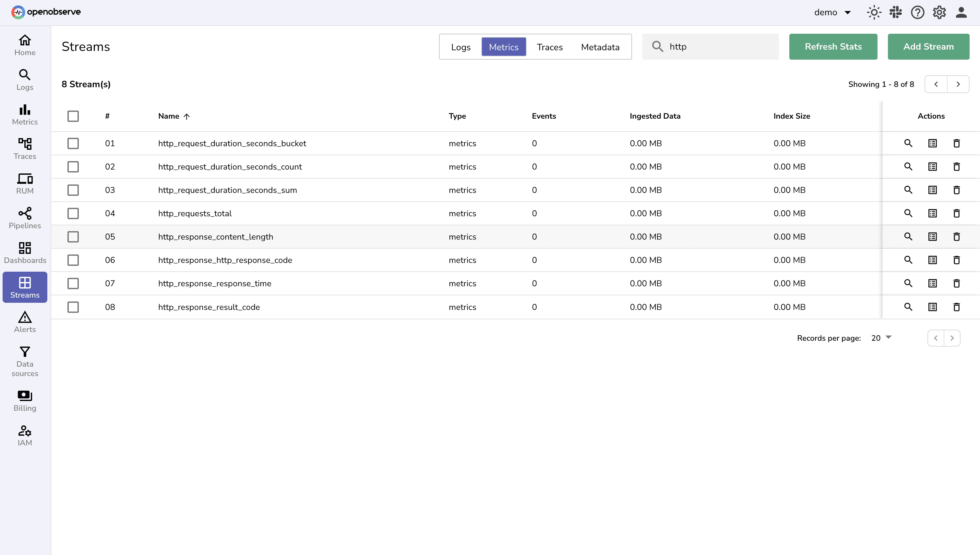The height and width of the screenshot is (555, 980).
Task: Explore the http_requests_total stream with magnifier icon
Action: 908,213
